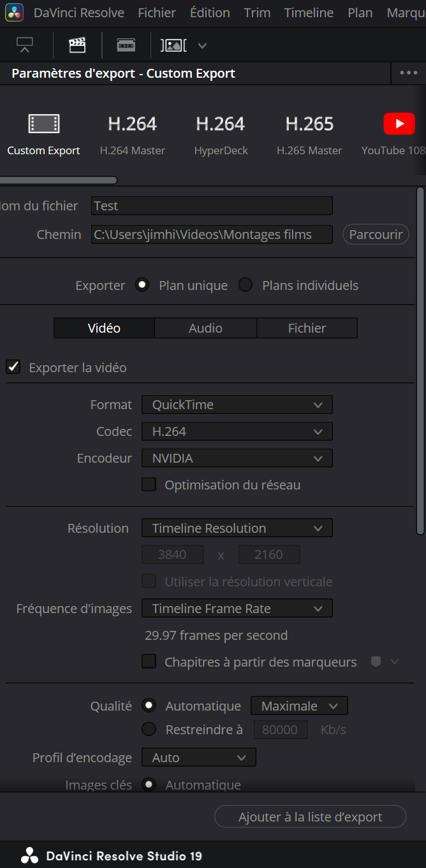
Task: Open the Plan menu
Action: click(360, 13)
